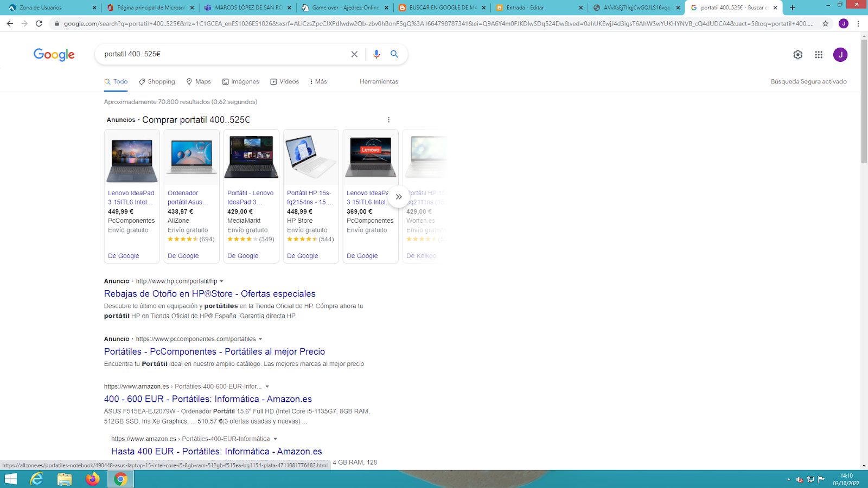Show hidden system tray icons
Viewport: 868px width, 488px height.
pos(788,479)
